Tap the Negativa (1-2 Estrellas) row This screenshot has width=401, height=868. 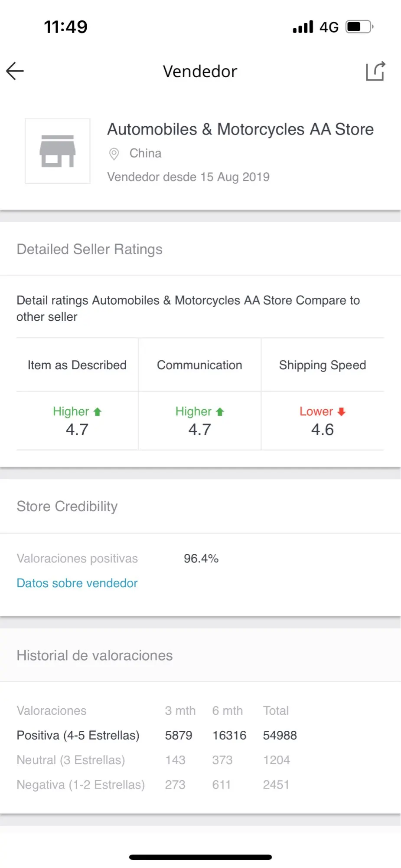(81, 785)
